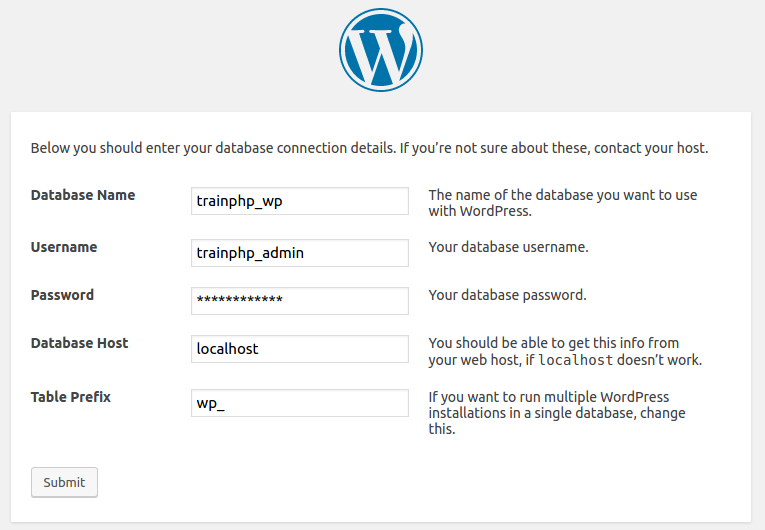Click the intro text about database connection details
This screenshot has height=530, width=765.
250,148
